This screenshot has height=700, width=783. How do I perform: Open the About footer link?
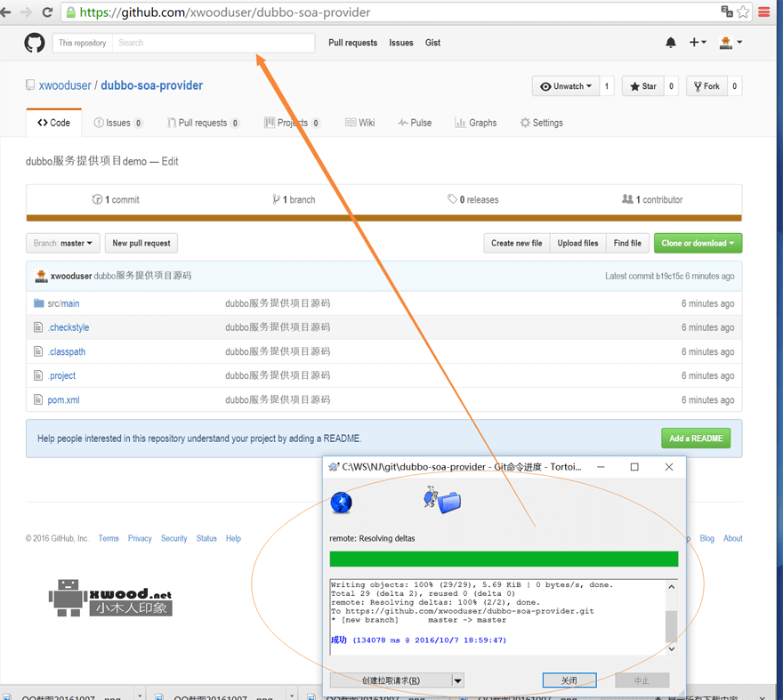(x=732, y=538)
